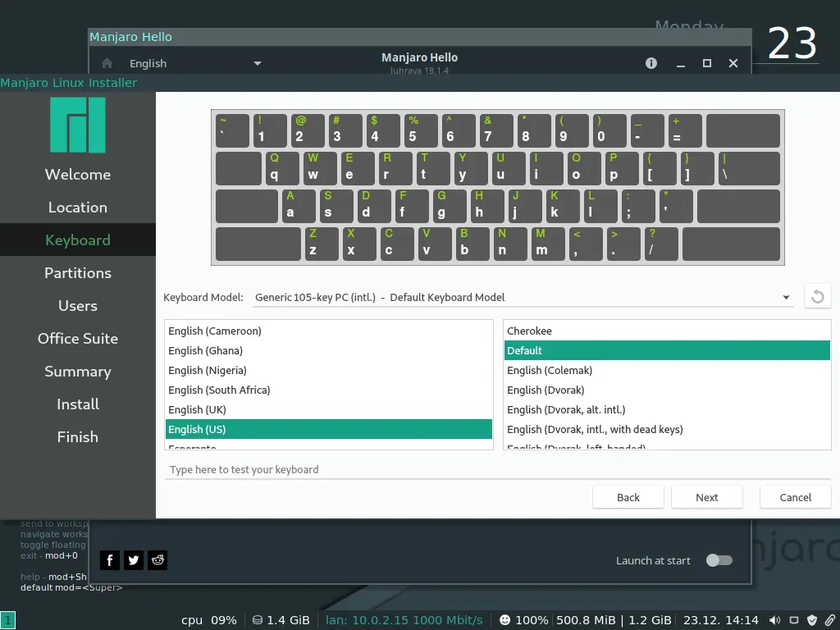840x630 pixels.
Task: Minimize the Manjaro Hello window
Action: [x=680, y=63]
